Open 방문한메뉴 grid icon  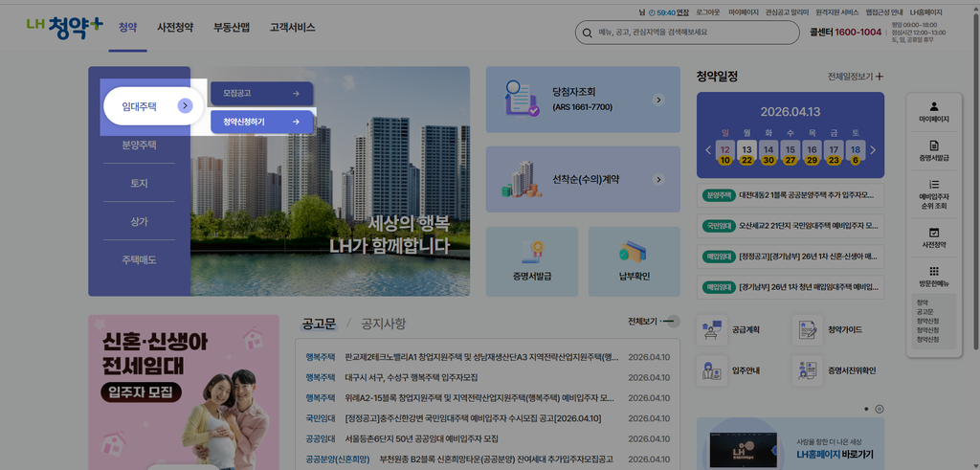click(934, 271)
